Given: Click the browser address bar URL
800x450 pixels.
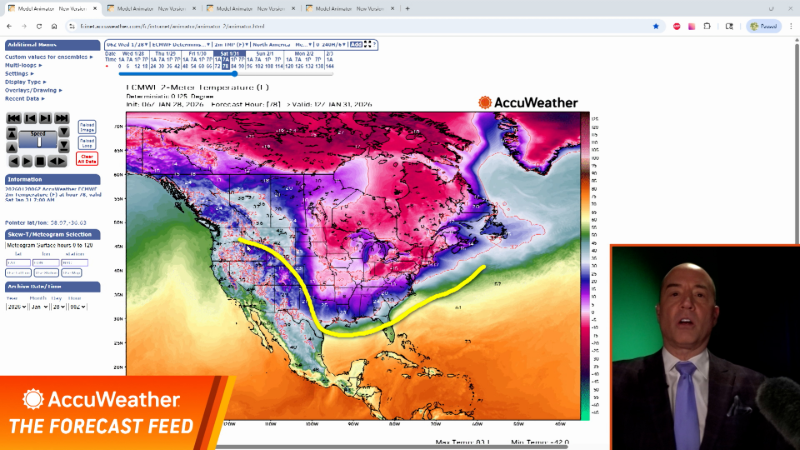Looking at the screenshot, I should click(172, 26).
